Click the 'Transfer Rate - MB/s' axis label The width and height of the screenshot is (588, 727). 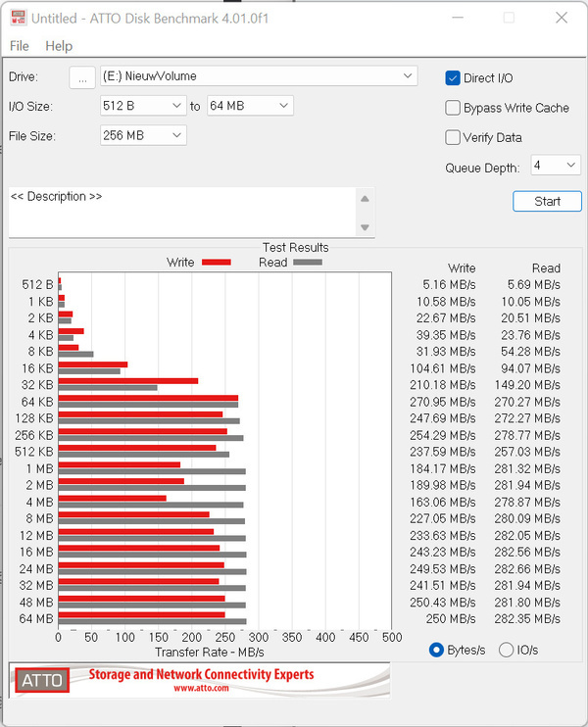click(210, 653)
